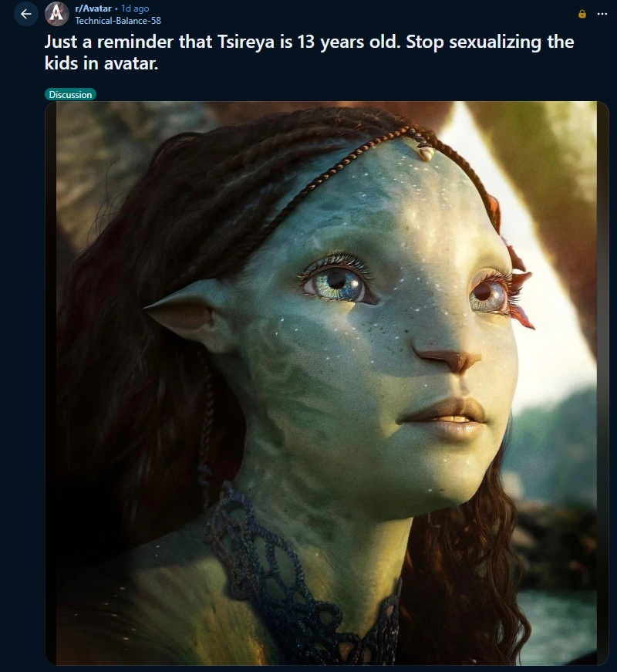Open the three-dot post options menu
Screen dimensions: 617x672
602,14
